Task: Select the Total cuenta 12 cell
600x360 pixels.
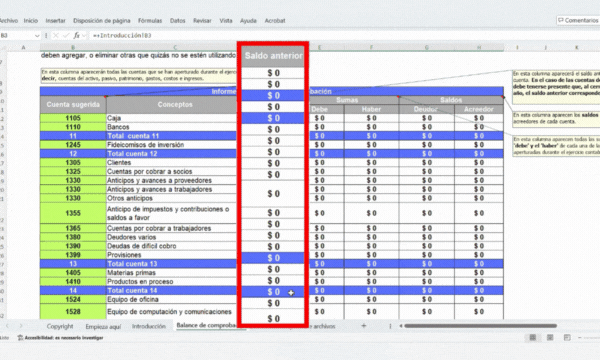Action: (x=172, y=153)
